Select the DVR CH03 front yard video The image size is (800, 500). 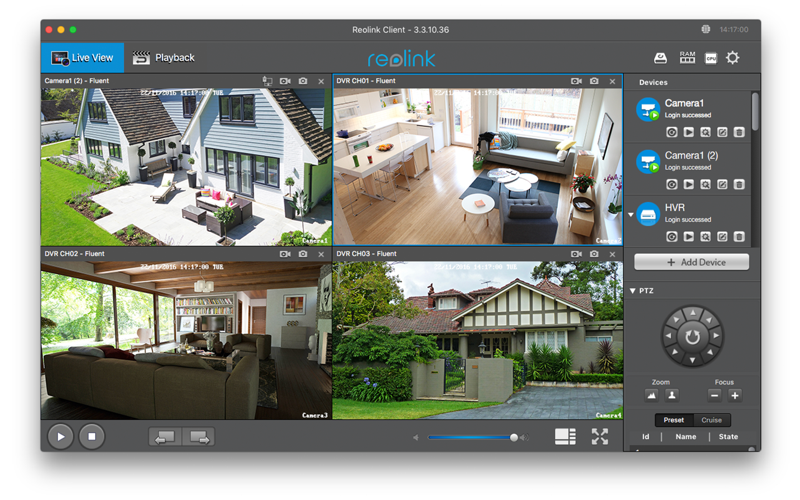pos(478,340)
